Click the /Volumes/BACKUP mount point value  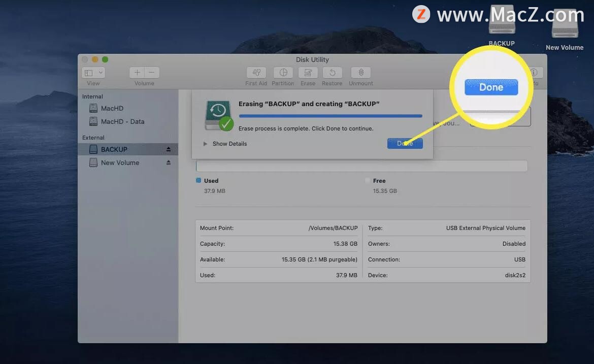pos(333,228)
